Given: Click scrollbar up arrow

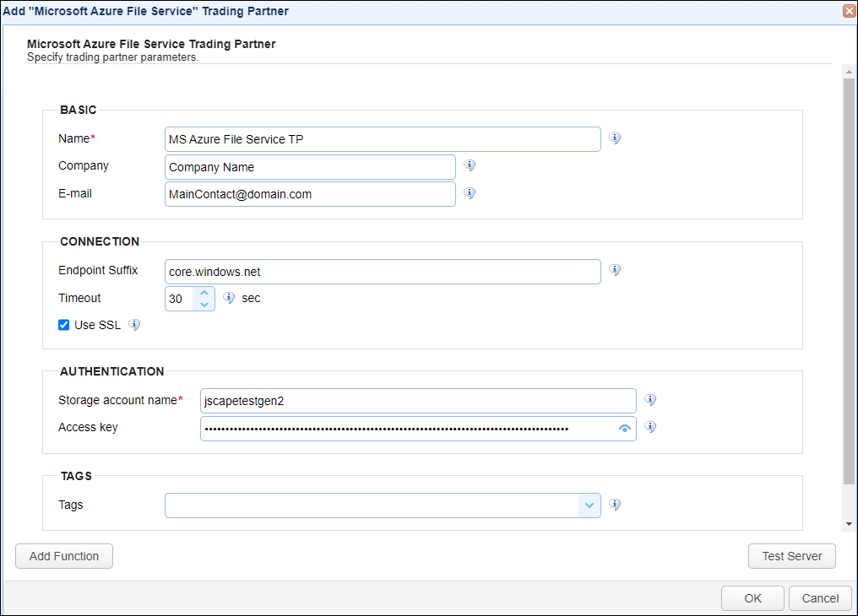Looking at the screenshot, I should tap(849, 72).
